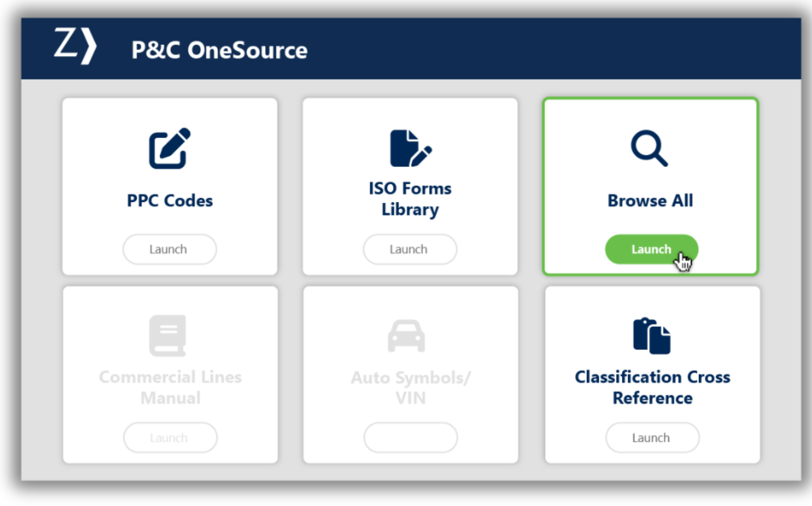Click the Auto Symbols/VIN car icon
The image size is (812, 506).
[406, 336]
